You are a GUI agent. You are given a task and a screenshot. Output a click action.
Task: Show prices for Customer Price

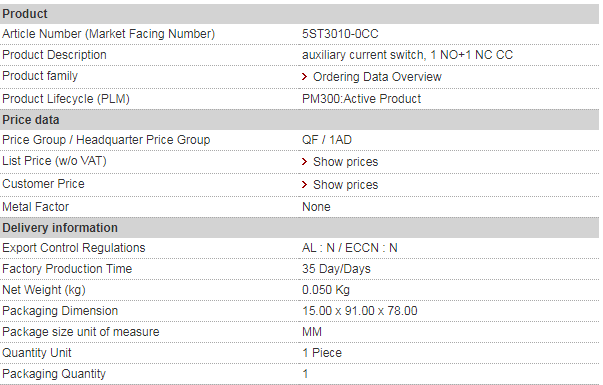click(346, 185)
